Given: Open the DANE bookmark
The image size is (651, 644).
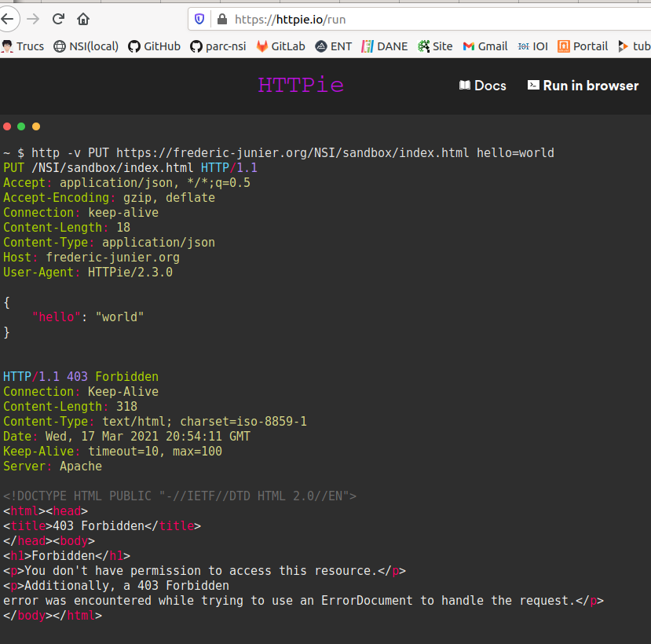Looking at the screenshot, I should (385, 46).
